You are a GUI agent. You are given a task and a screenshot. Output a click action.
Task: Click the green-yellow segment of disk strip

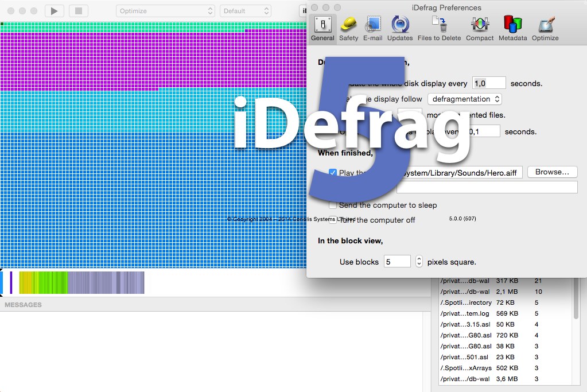pyautogui.click(x=44, y=282)
